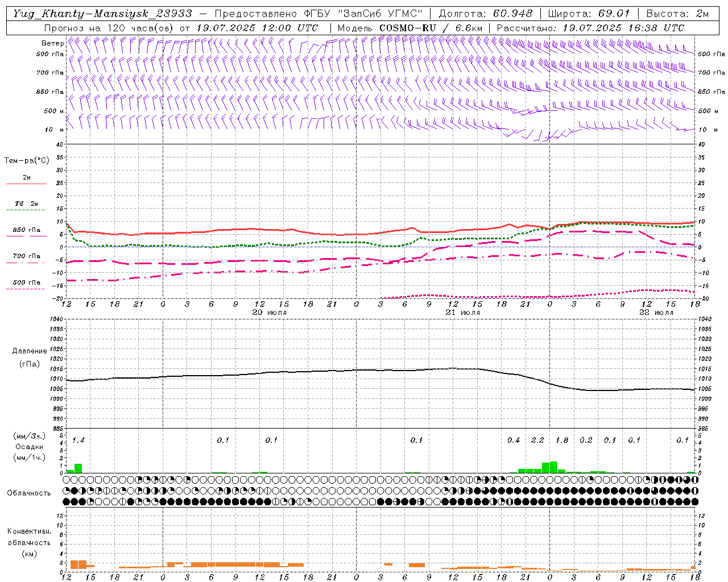
Task: Click "Рассчитано: 19.07.2025 16:38 UTC" timestamp
Action: (590, 28)
